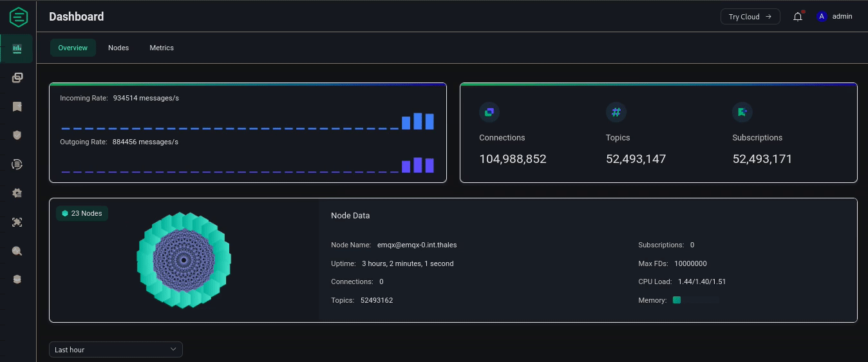868x362 pixels.
Task: Open the Last hour time range dropdown
Action: point(116,349)
